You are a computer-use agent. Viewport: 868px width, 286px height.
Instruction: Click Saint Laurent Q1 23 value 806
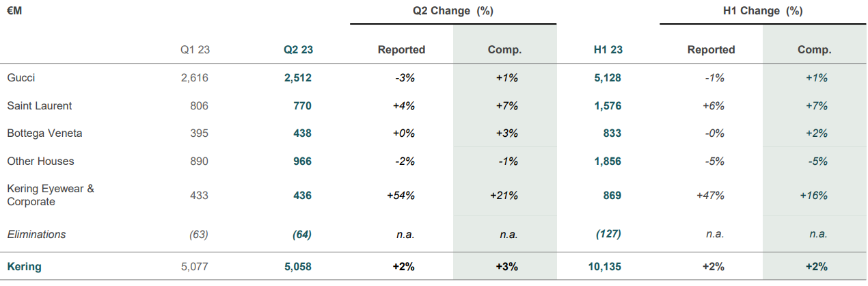[x=198, y=106]
